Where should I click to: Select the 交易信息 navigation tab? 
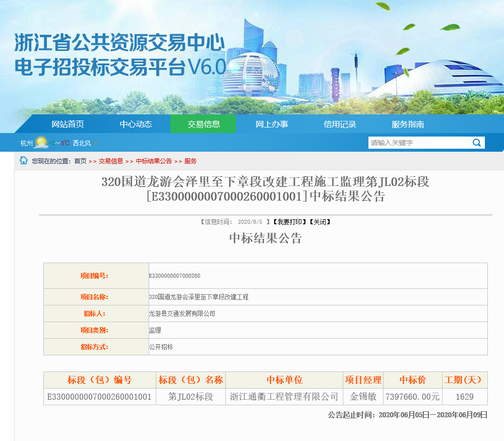204,124
